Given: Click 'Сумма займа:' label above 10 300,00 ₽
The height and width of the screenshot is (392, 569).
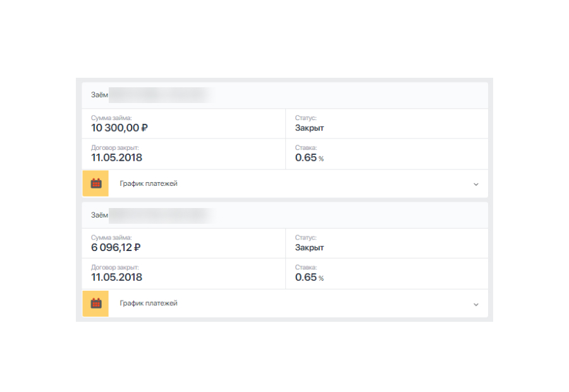Looking at the screenshot, I should click(111, 118).
